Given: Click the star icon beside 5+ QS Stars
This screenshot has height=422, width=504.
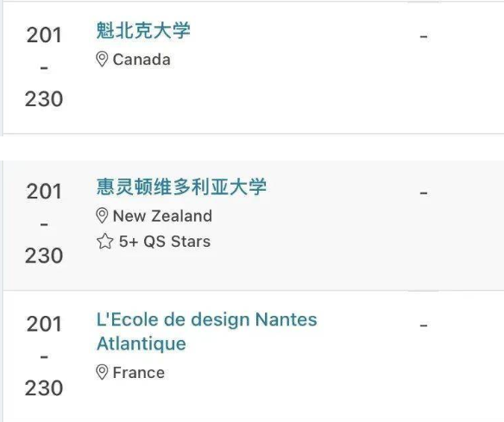Looking at the screenshot, I should coord(104,242).
